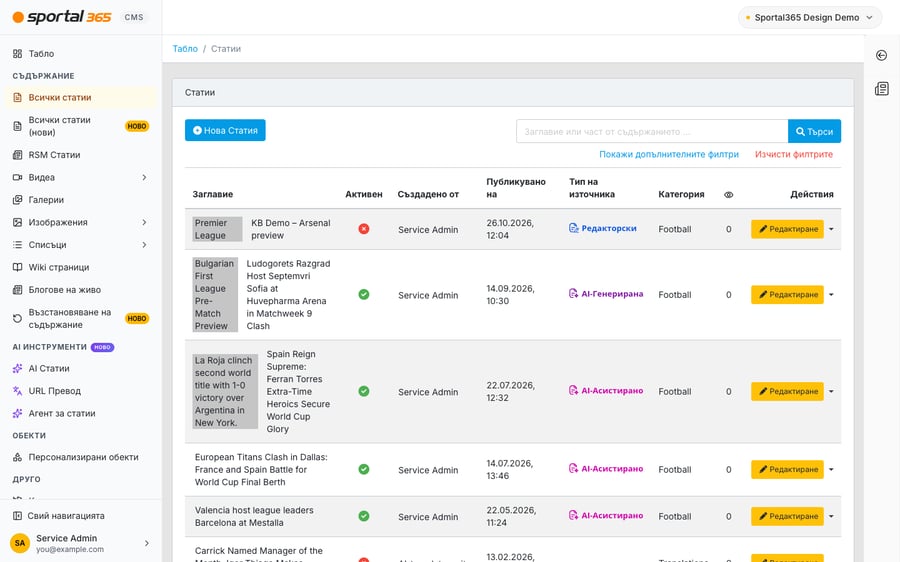Expand the Списъци submenu chevron
Viewport: 900px width, 562px height.
tap(144, 245)
